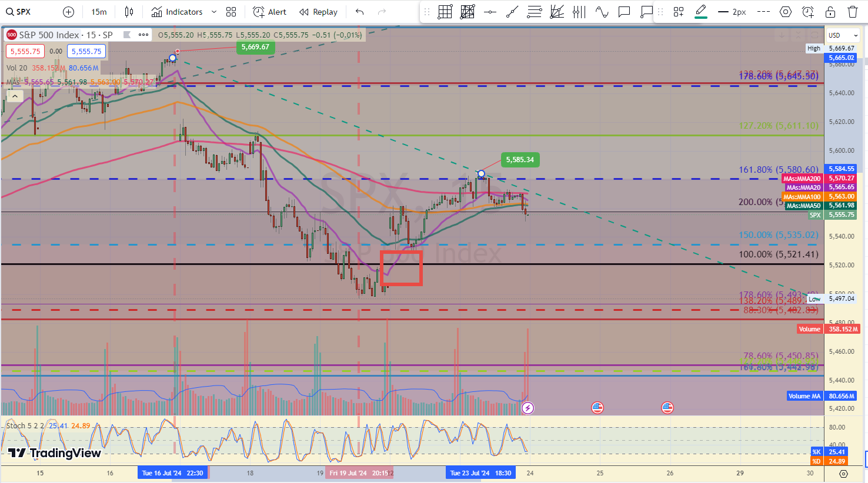Grab the drawing settings toolbar drag handle
The image size is (868, 483).
click(660, 12)
